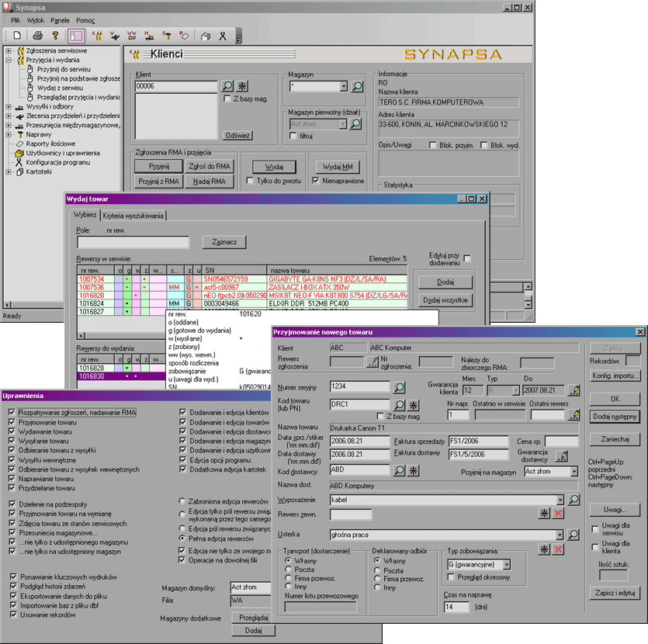Enable the 'Tylko do zwrotu' checkbox
The image size is (648, 644).
point(250,181)
